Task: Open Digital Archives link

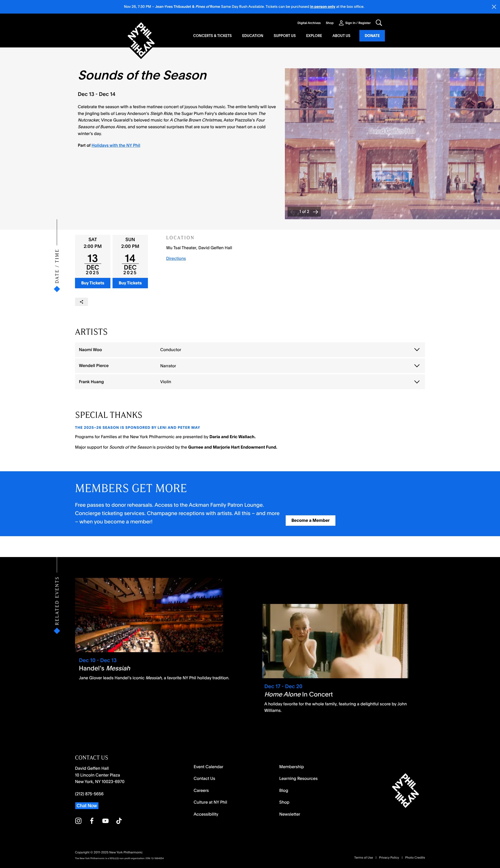Action: click(x=309, y=23)
